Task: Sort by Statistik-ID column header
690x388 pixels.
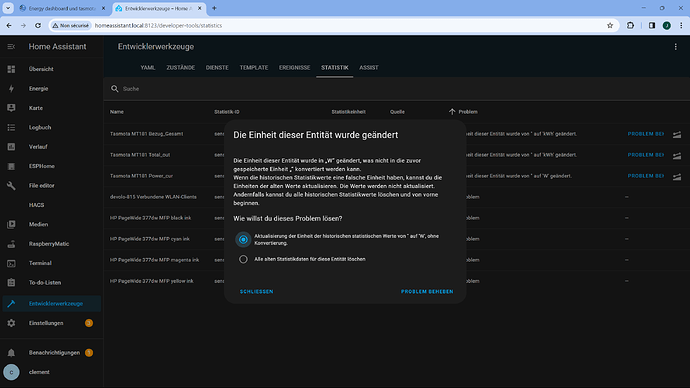Action: tap(227, 112)
